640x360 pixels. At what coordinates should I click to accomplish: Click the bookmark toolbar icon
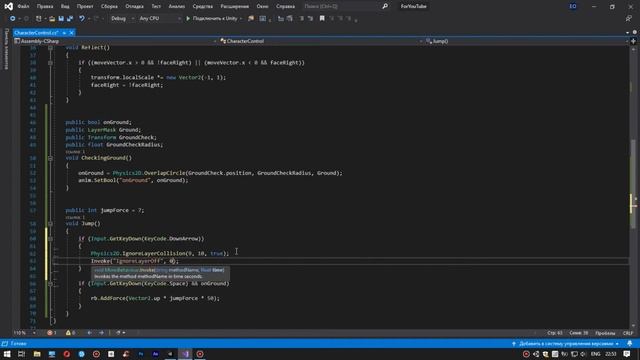click(322, 18)
